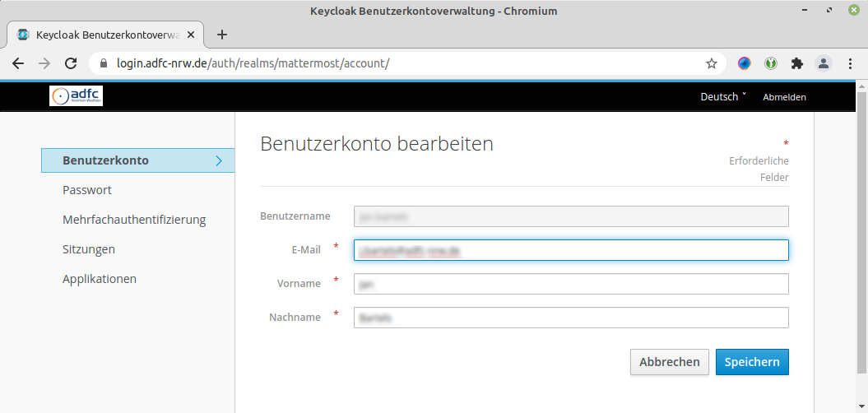Click the Abmelden link
The height and width of the screenshot is (413, 868).
coord(784,97)
